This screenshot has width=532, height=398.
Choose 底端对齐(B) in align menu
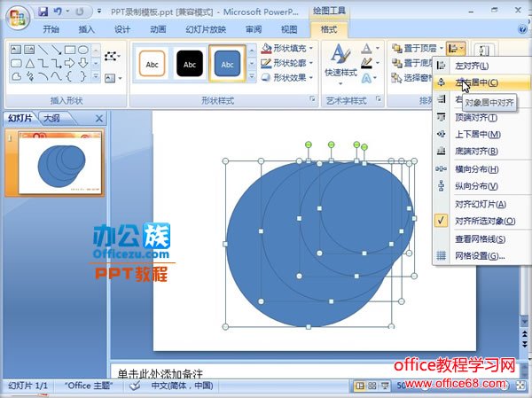(x=481, y=152)
